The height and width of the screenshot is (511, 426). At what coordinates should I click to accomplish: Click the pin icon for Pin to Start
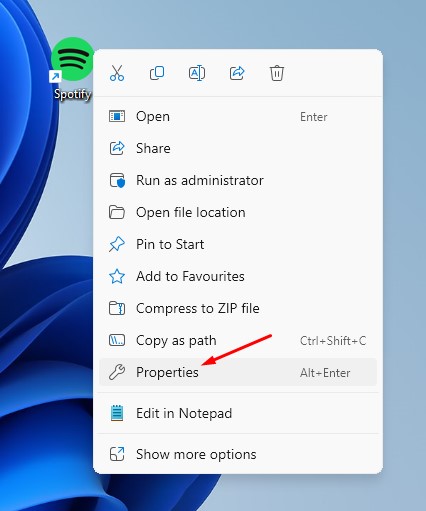(117, 244)
